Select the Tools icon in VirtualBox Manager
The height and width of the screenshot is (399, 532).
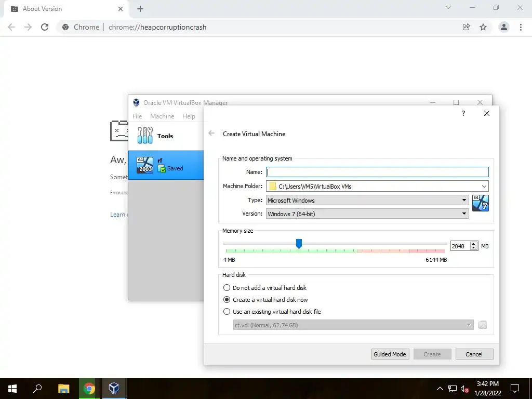(145, 136)
